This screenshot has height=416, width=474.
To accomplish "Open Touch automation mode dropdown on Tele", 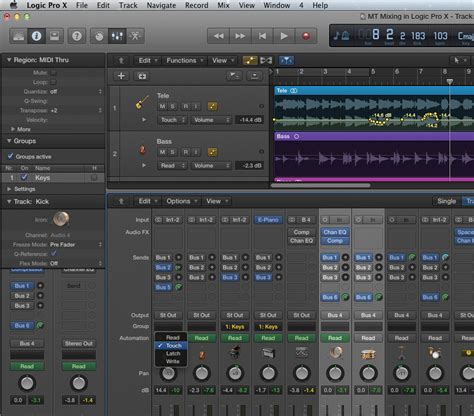I will pos(172,120).
